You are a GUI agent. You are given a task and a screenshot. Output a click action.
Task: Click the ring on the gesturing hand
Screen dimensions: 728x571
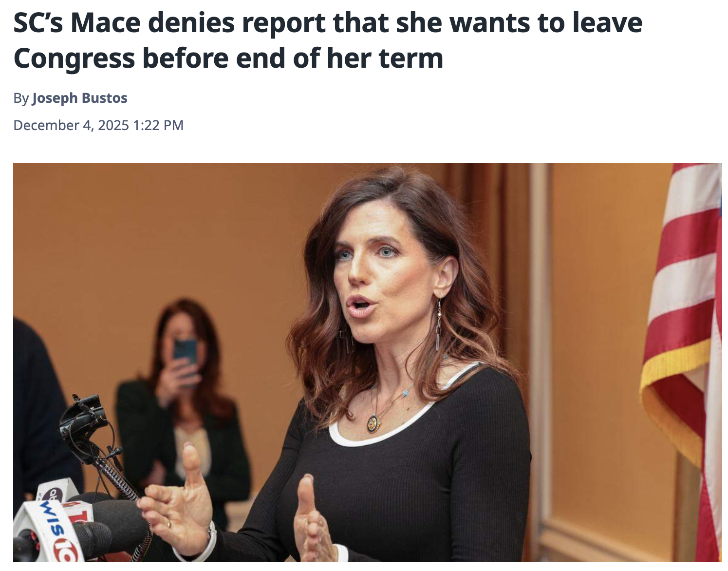tap(169, 525)
